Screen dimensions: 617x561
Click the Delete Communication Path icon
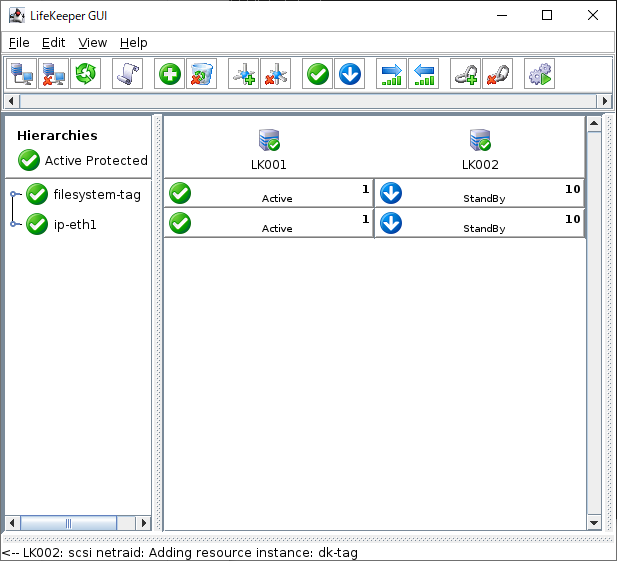click(275, 74)
